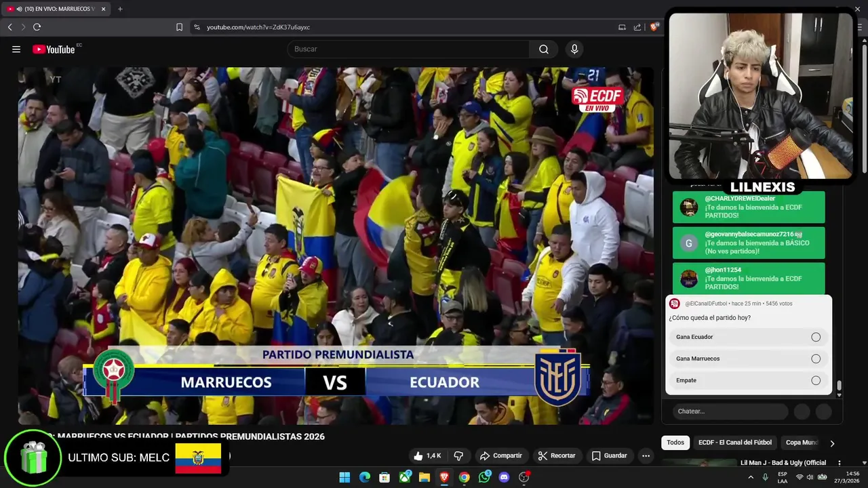Open File Explorer from taskbar

click(424, 477)
